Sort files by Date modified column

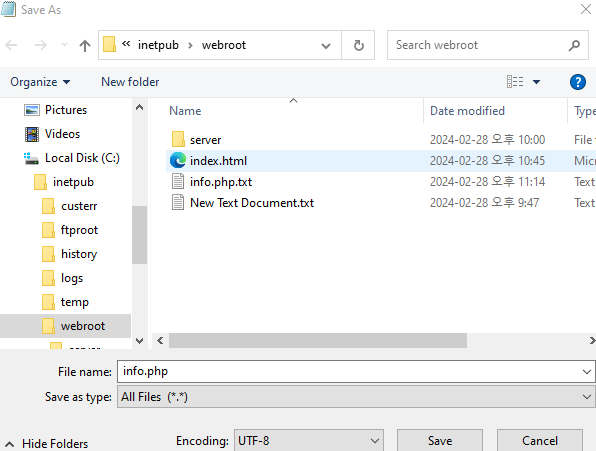coord(467,111)
